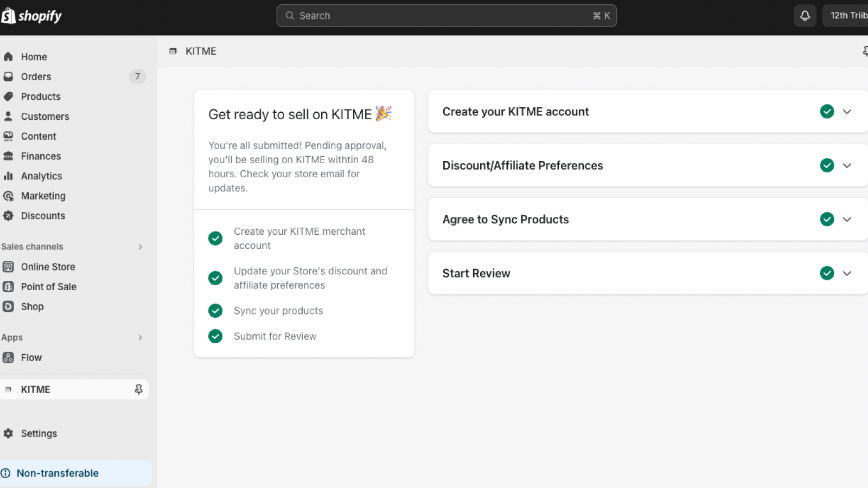
Task: Click the Discounts badge icon
Action: click(x=8, y=216)
